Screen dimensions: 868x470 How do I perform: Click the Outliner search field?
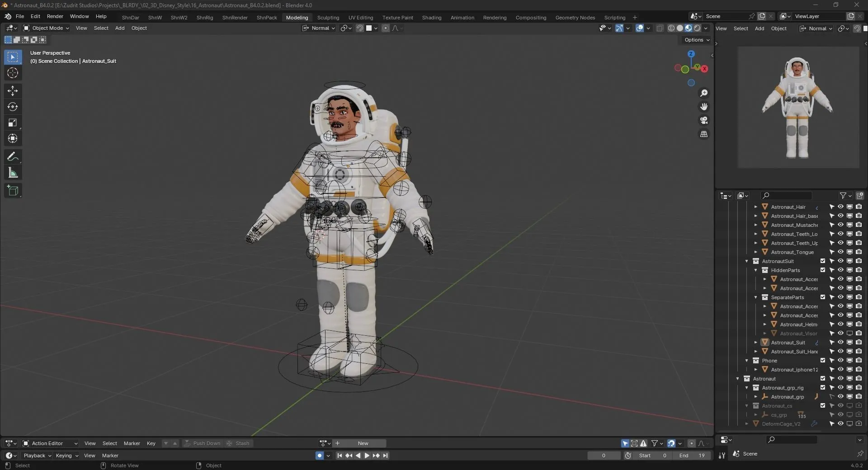point(786,195)
